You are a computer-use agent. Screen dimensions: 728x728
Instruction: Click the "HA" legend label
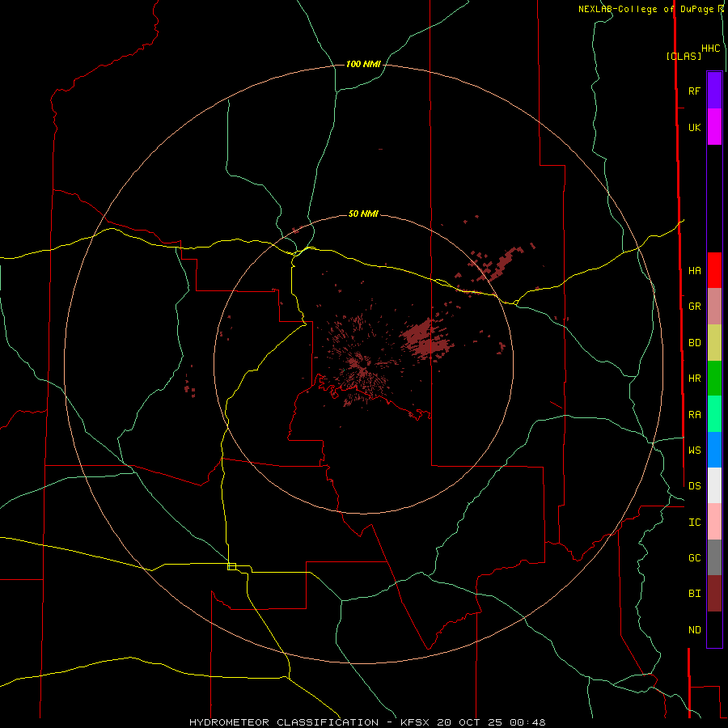coord(694,271)
